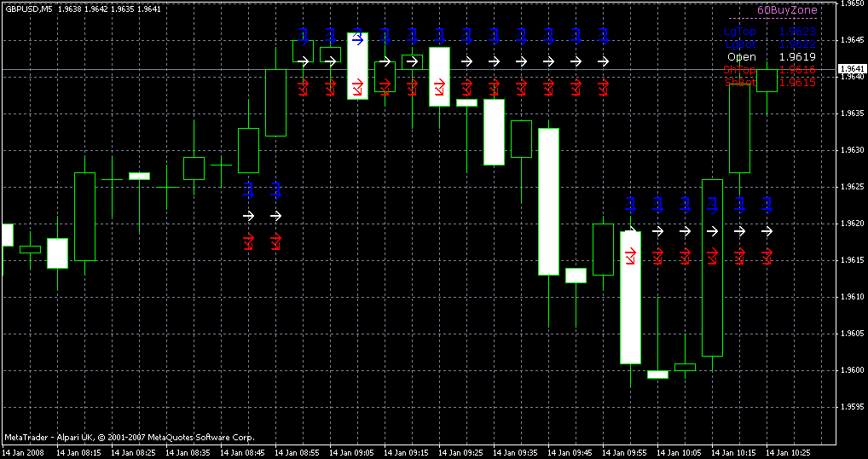Select the red arrow at the 10:25 bar

pos(767,256)
